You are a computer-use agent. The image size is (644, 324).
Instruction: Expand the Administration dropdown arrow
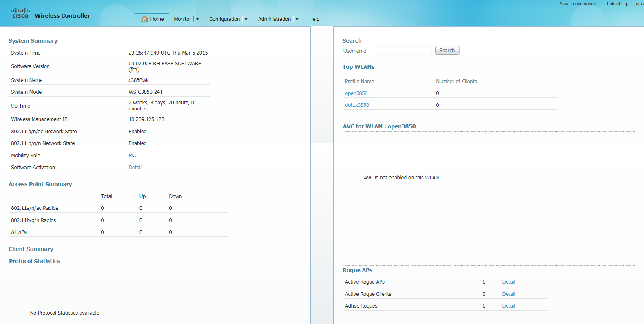(297, 19)
